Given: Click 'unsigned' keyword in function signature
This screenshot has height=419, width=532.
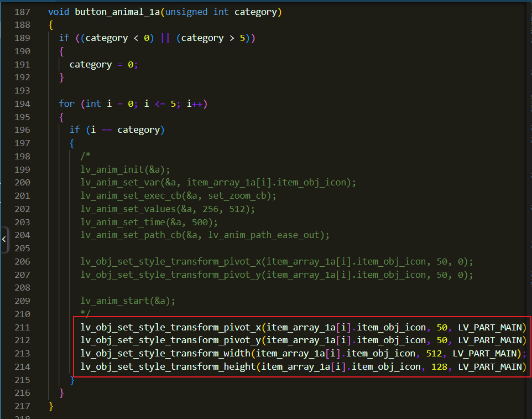Looking at the screenshot, I should click(x=186, y=12).
